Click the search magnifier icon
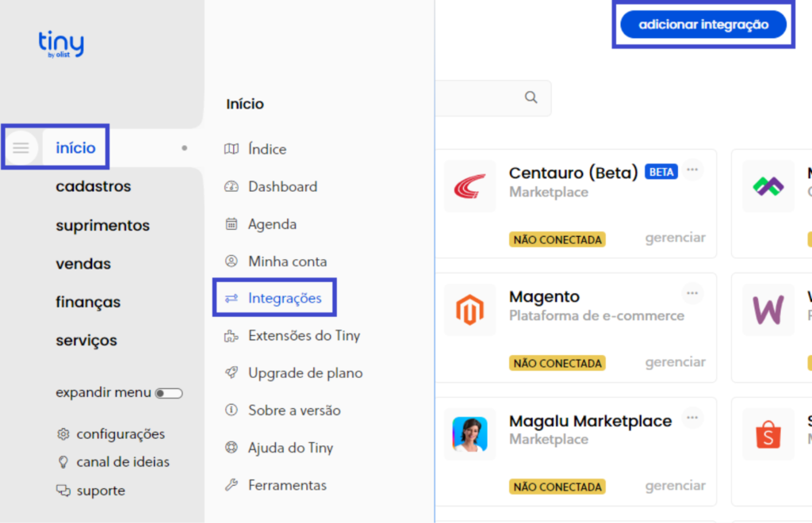This screenshot has width=812, height=523. 531,97
